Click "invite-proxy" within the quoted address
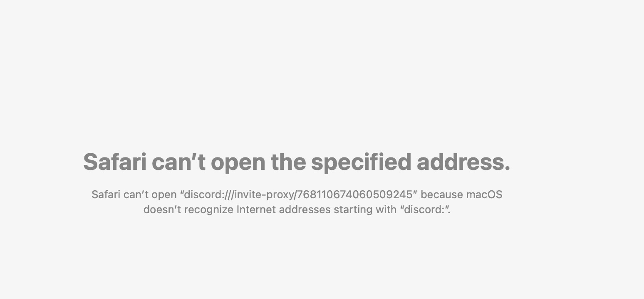The width and height of the screenshot is (644, 299). pyautogui.click(x=264, y=194)
